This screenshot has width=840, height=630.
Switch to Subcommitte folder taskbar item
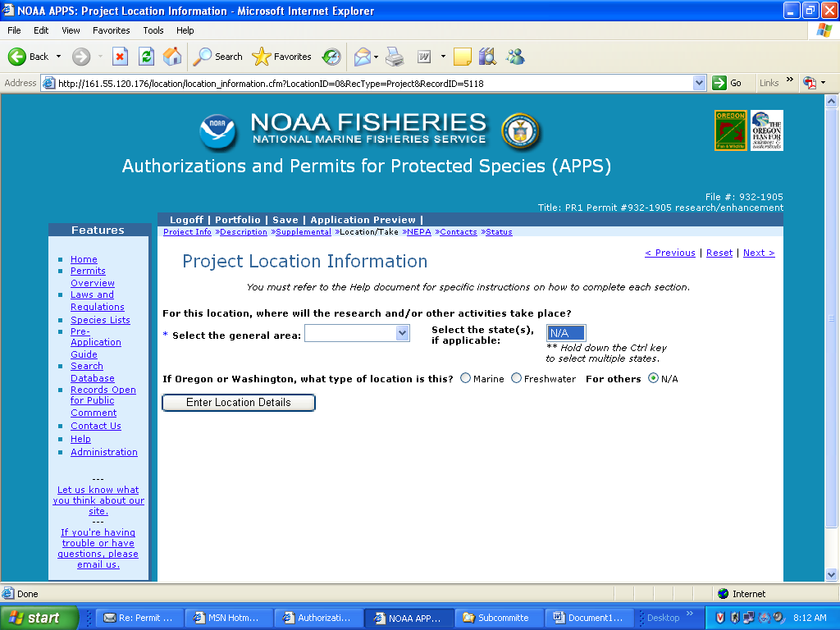[499, 618]
